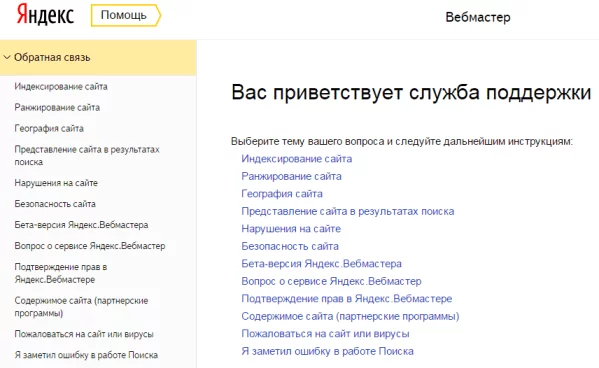This screenshot has width=599, height=368.
Task: Open Индексирование сайта in the sidebar
Action: coord(61,87)
